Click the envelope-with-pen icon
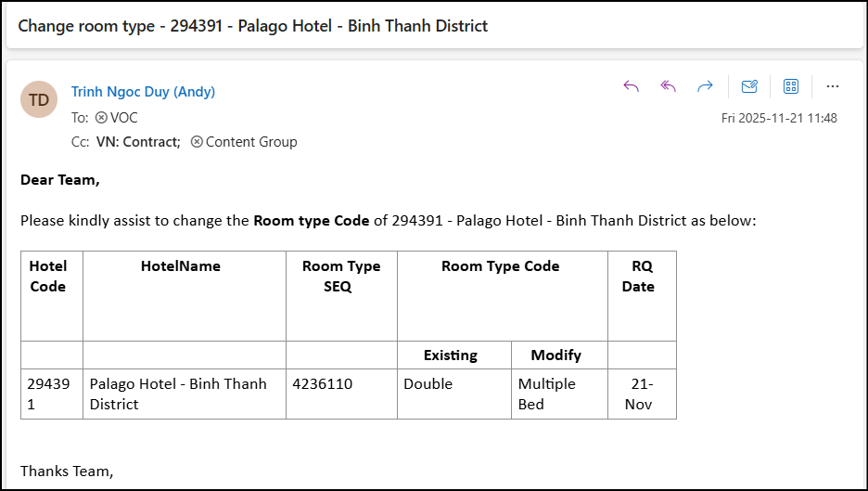 coord(749,86)
